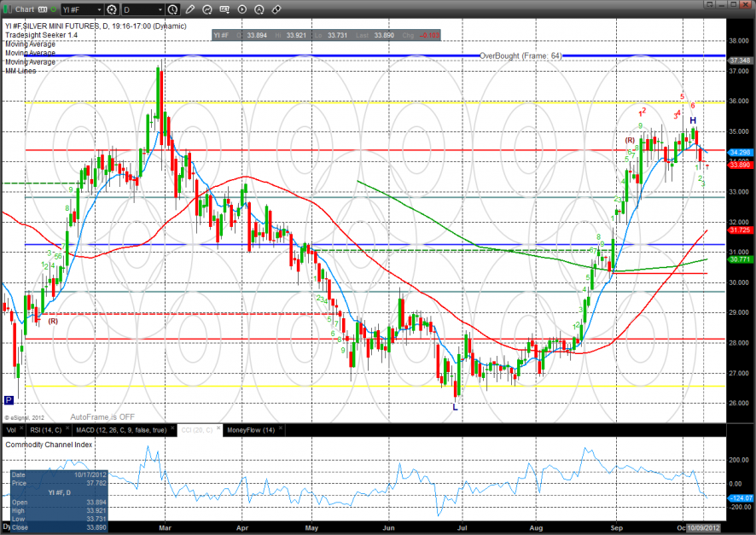Select the pencil drawing tool
This screenshot has height=535, width=756.
[x=189, y=10]
